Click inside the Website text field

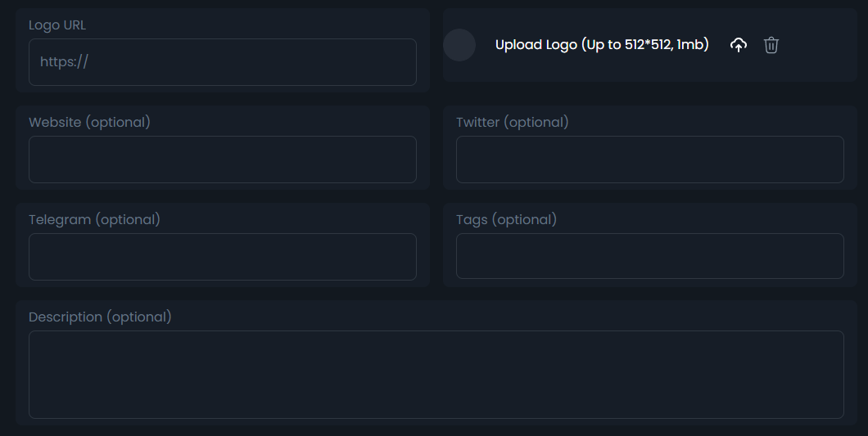click(x=223, y=160)
